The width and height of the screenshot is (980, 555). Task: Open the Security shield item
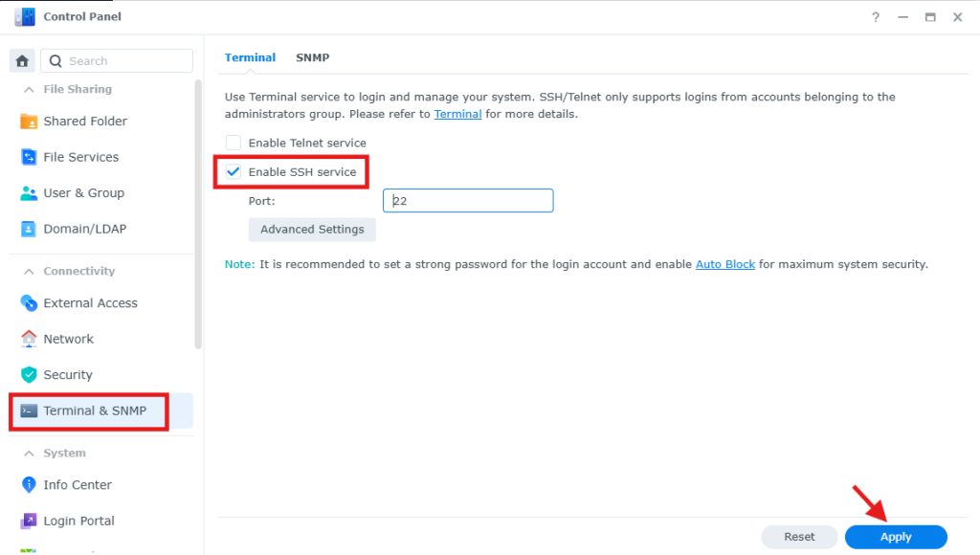pos(68,375)
